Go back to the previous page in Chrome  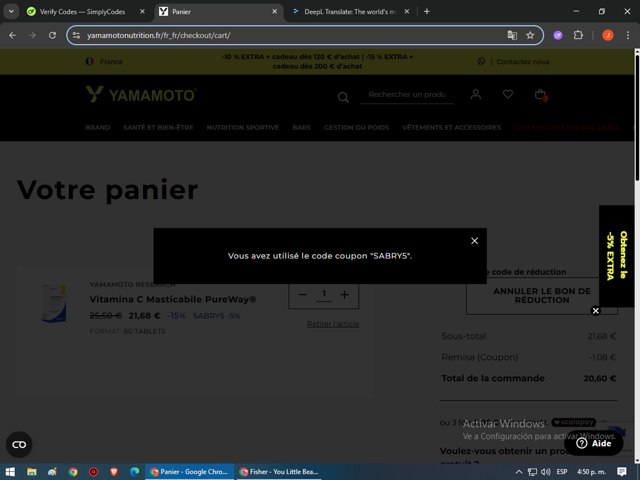click(13, 36)
